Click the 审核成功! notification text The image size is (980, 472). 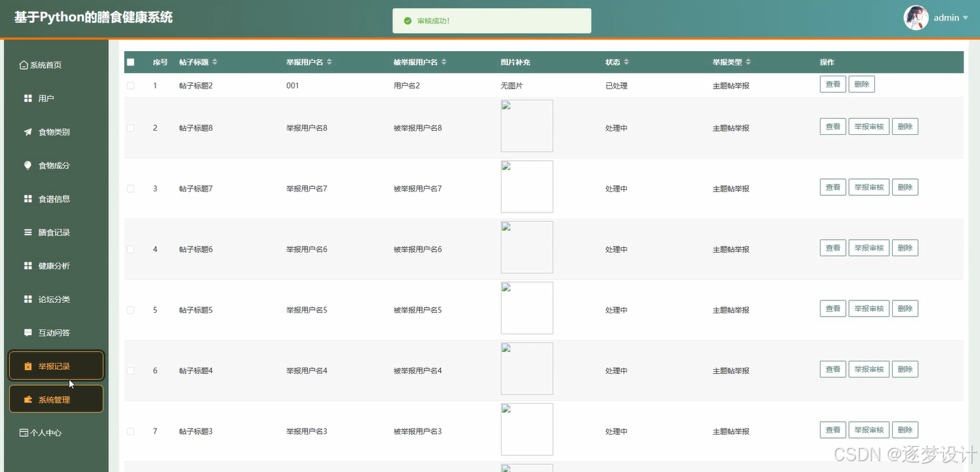click(433, 21)
